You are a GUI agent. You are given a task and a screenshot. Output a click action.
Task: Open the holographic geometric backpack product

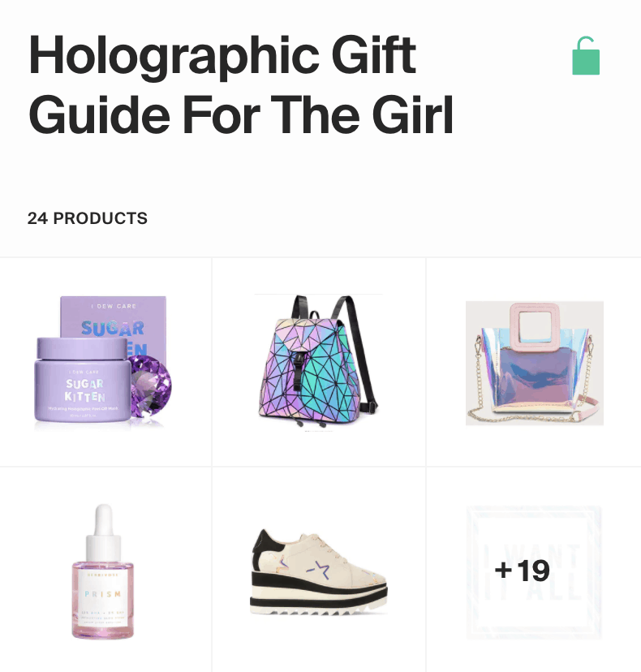(317, 361)
